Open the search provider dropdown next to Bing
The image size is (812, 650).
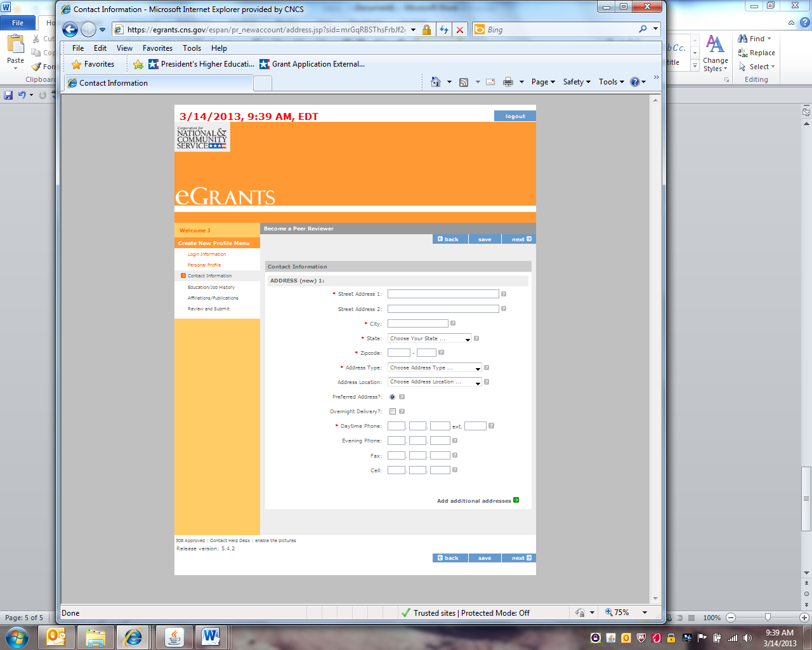coord(655,29)
